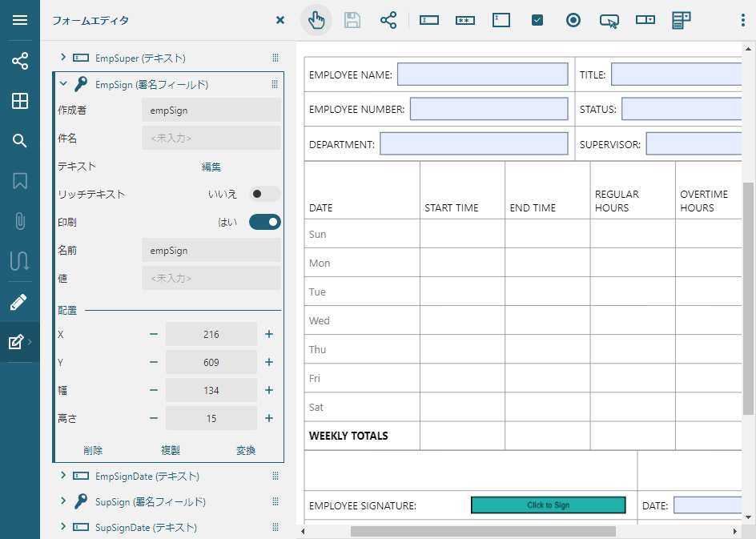Open the attachments paperclip panel
Viewport: 756px width, 539px height.
[x=20, y=221]
